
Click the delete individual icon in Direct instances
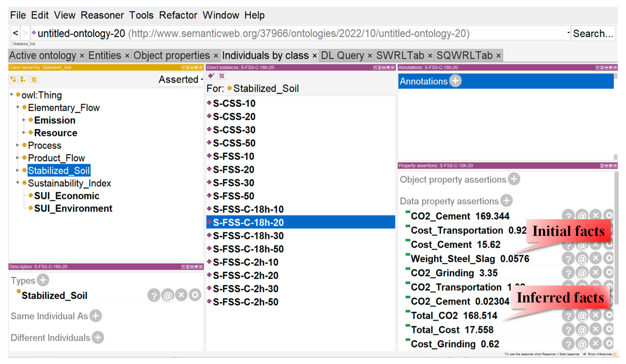click(x=222, y=76)
